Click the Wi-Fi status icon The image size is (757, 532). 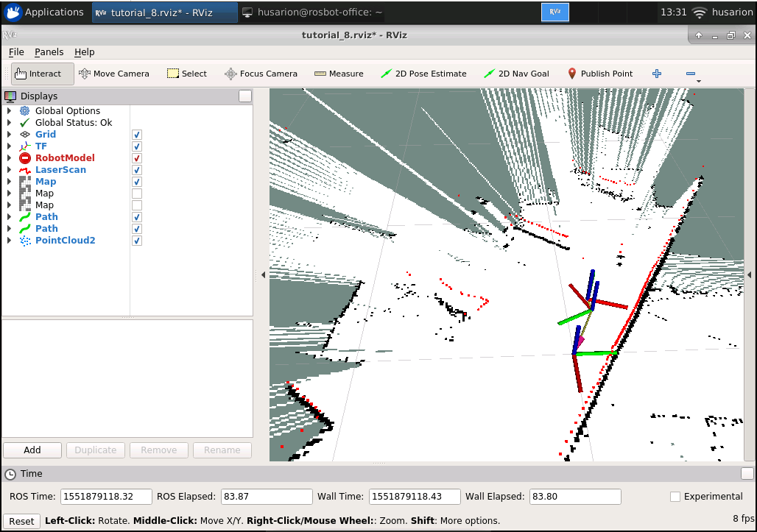[x=699, y=13]
